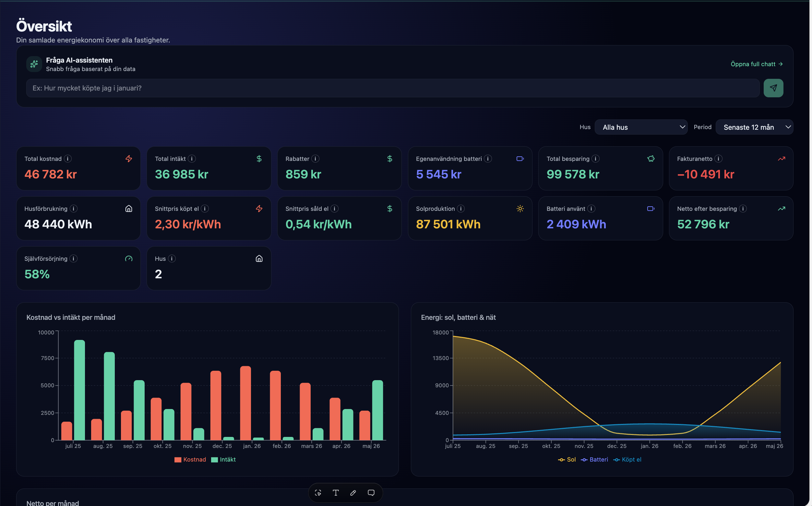
Task: Click the 859 kr Rabatter value
Action: coord(303,175)
